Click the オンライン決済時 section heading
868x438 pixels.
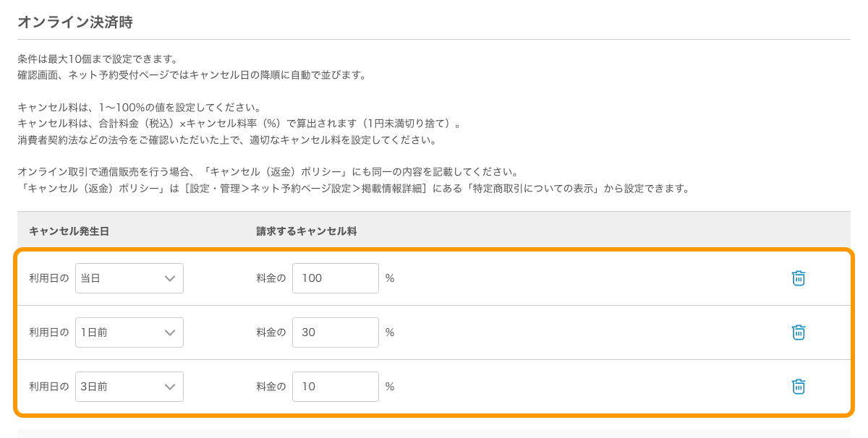click(x=75, y=22)
